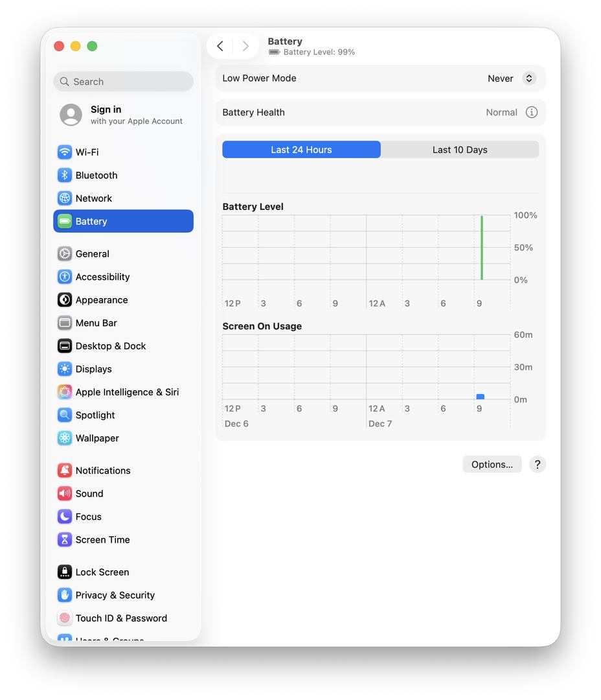
Task: Click the Battery Health info icon
Action: click(x=532, y=113)
